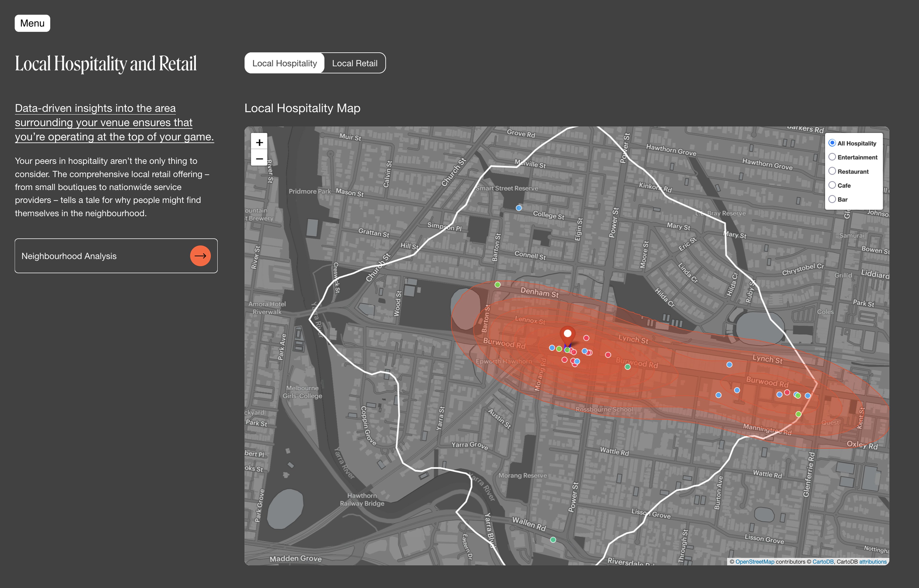This screenshot has width=919, height=588.
Task: Select the Restaurant filter
Action: pos(832,171)
